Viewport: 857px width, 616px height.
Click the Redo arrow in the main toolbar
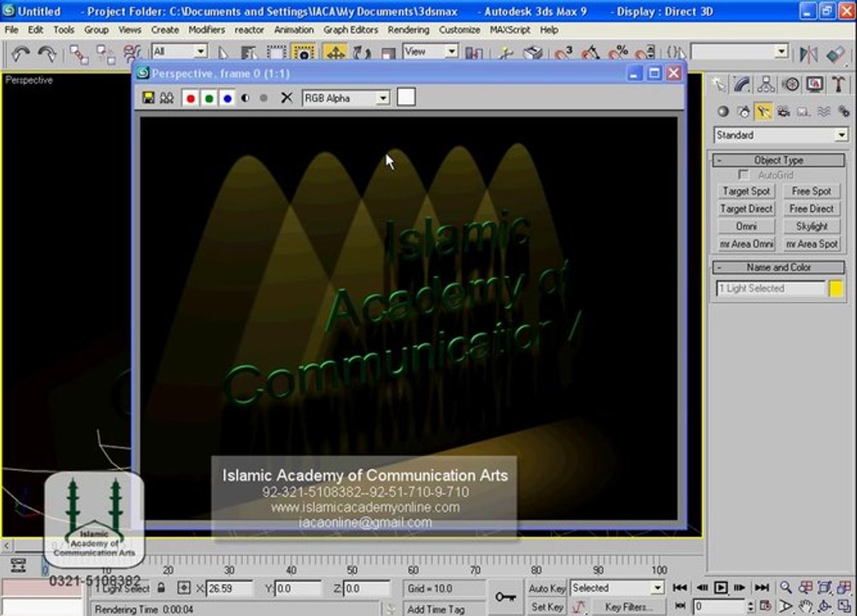[47, 54]
